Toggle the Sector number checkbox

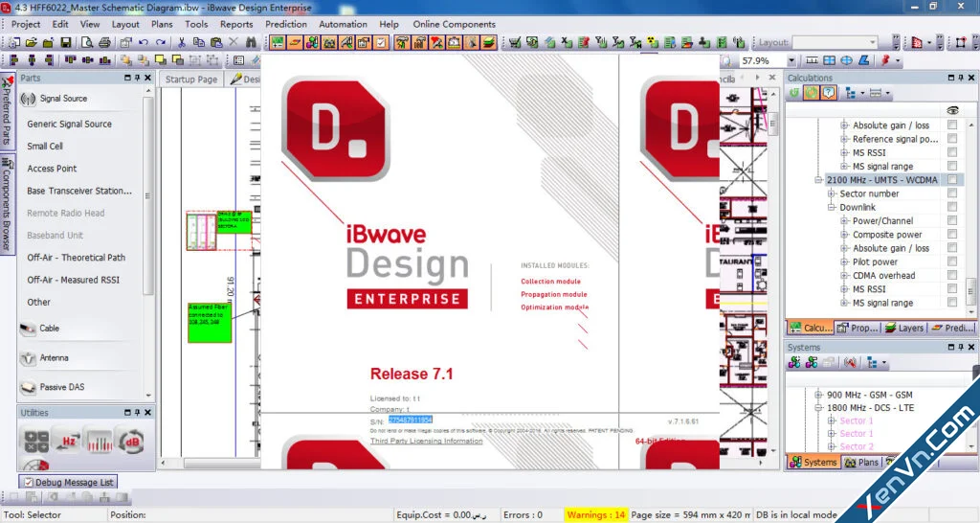tap(952, 193)
